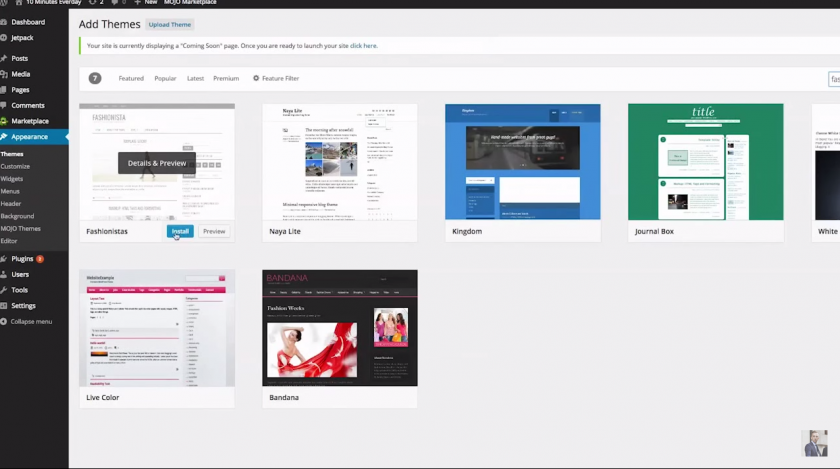Click the Appearance paintbrush icon
The image size is (840, 469).
[4, 137]
